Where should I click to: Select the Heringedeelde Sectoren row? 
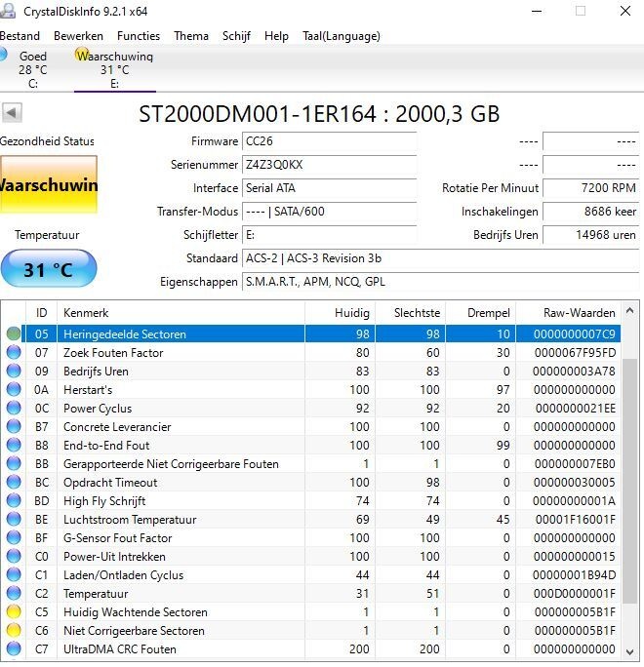pyautogui.click(x=310, y=333)
